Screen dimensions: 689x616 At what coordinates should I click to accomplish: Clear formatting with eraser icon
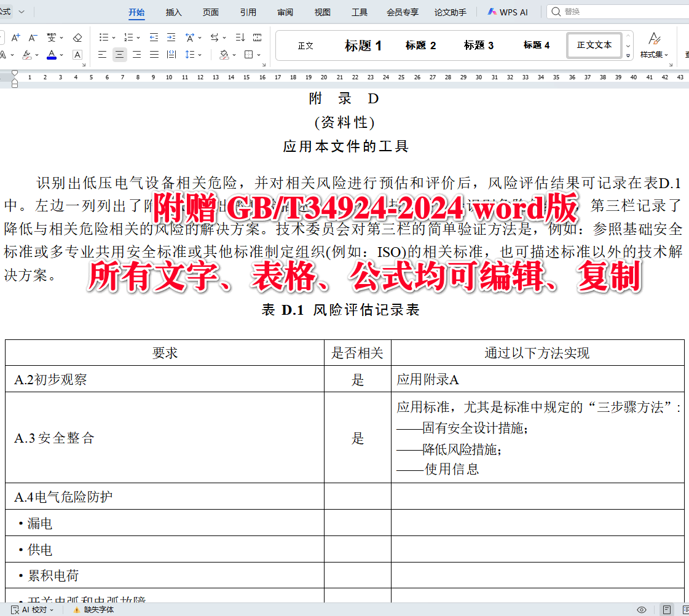tap(77, 38)
